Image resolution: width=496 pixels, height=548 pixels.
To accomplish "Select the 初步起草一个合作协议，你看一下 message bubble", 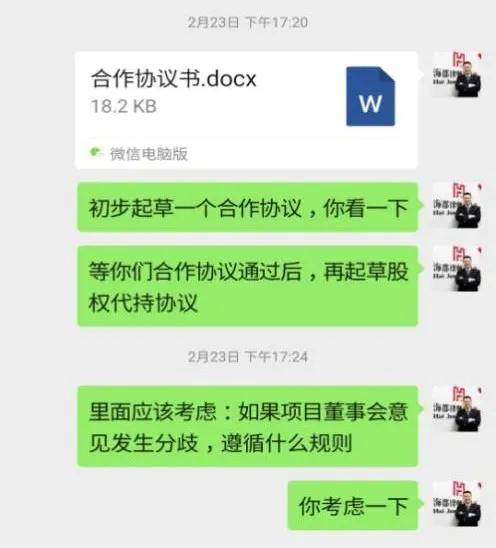I will [247, 207].
